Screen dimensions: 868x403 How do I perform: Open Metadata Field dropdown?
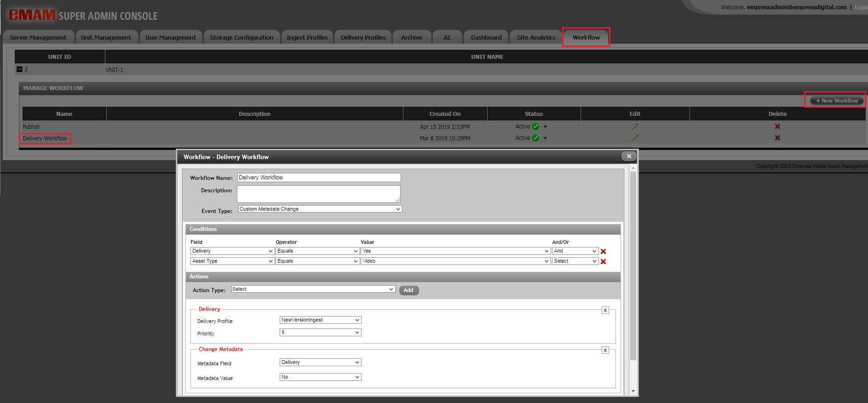coord(321,362)
